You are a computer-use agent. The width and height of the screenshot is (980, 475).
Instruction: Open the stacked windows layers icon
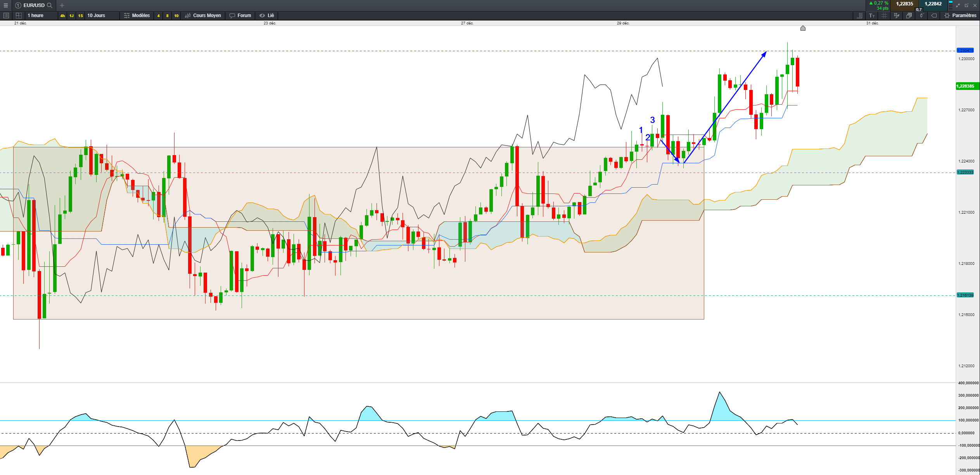[909, 16]
